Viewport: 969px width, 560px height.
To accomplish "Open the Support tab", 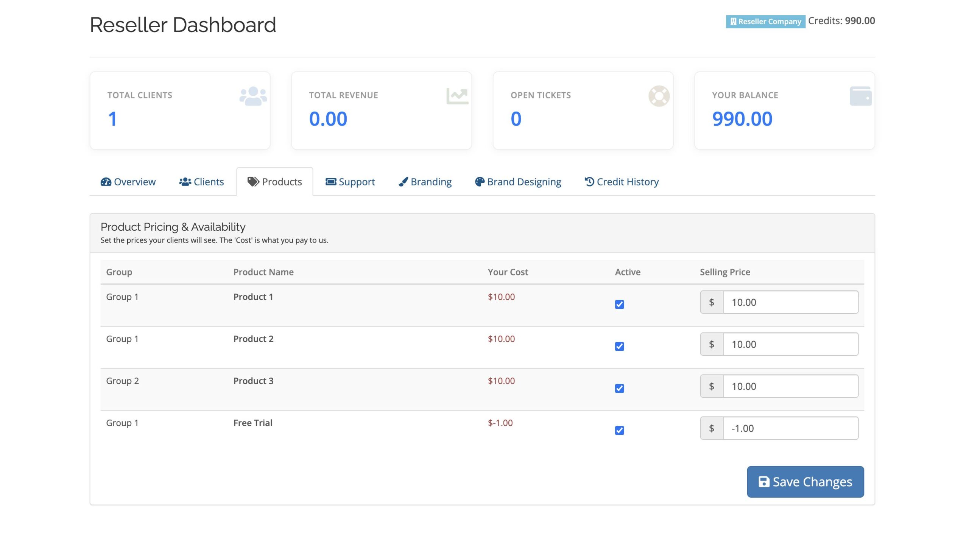I will [x=350, y=181].
